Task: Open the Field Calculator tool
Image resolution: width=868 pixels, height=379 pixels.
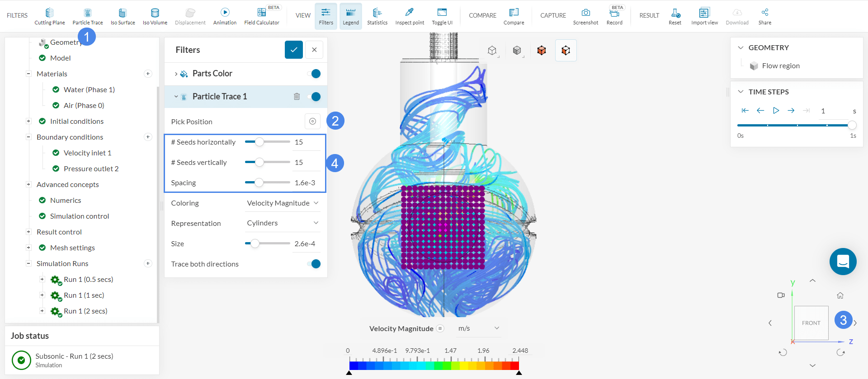Action: (261, 16)
